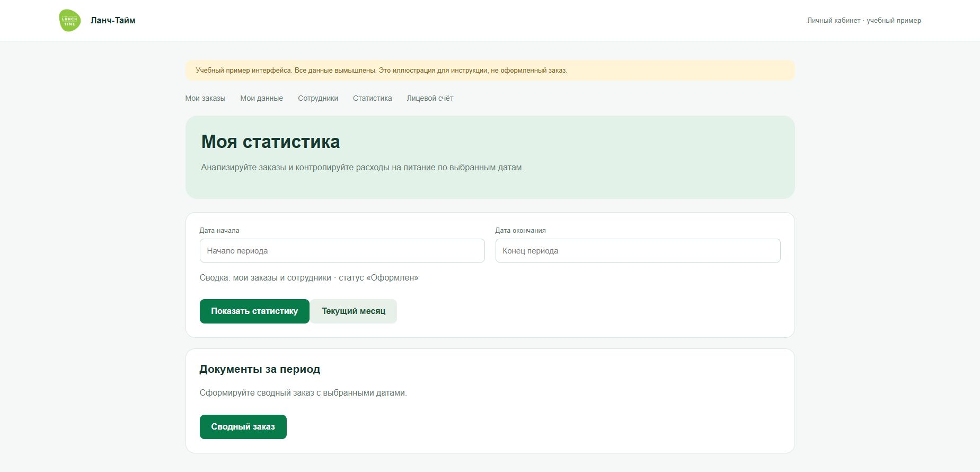Image resolution: width=980 pixels, height=472 pixels.
Task: Click the «Дата начала» field label
Action: 219,230
